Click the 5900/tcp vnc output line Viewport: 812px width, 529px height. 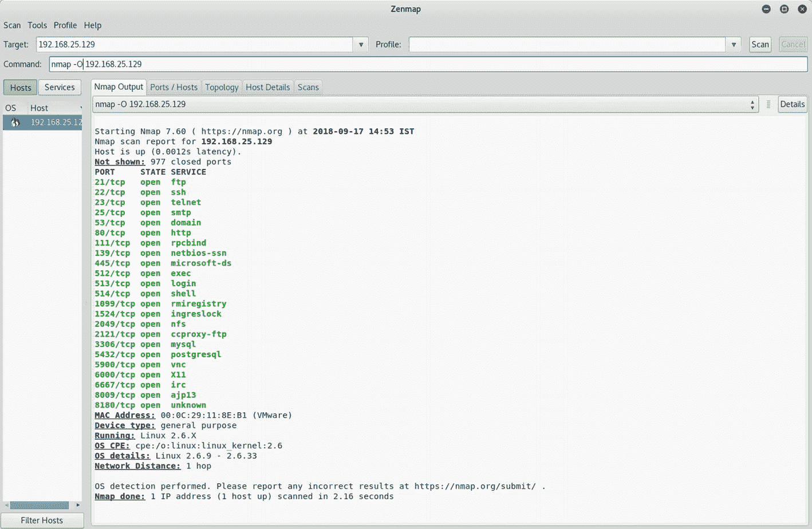coord(140,365)
